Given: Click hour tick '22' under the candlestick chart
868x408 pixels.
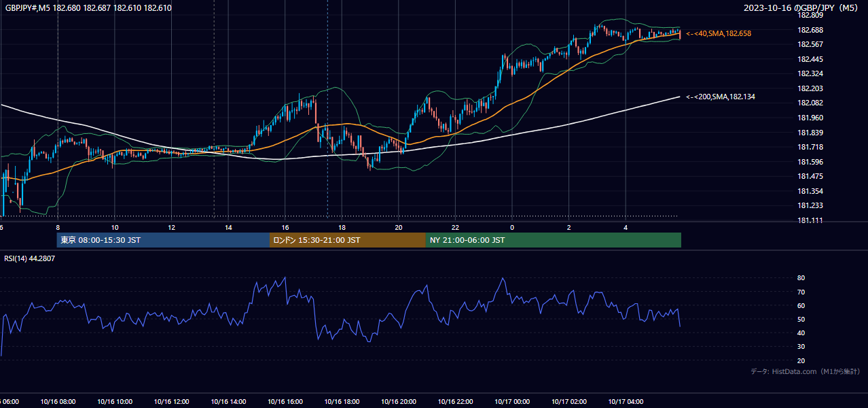Looking at the screenshot, I should 455,227.
